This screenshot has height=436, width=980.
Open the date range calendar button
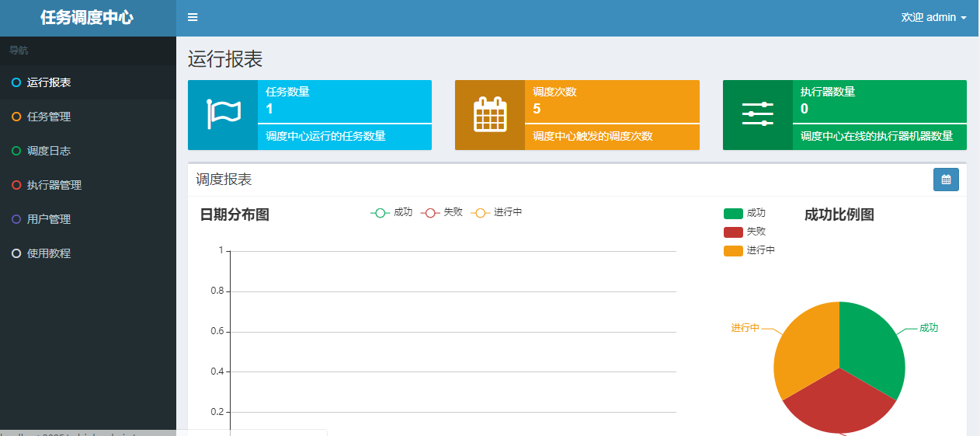[946, 180]
